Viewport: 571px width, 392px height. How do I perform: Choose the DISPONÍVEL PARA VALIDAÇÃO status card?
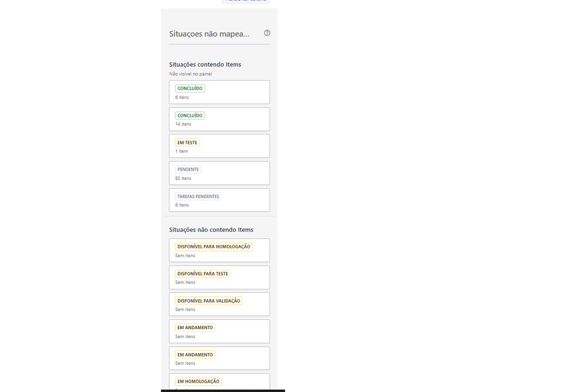219,304
